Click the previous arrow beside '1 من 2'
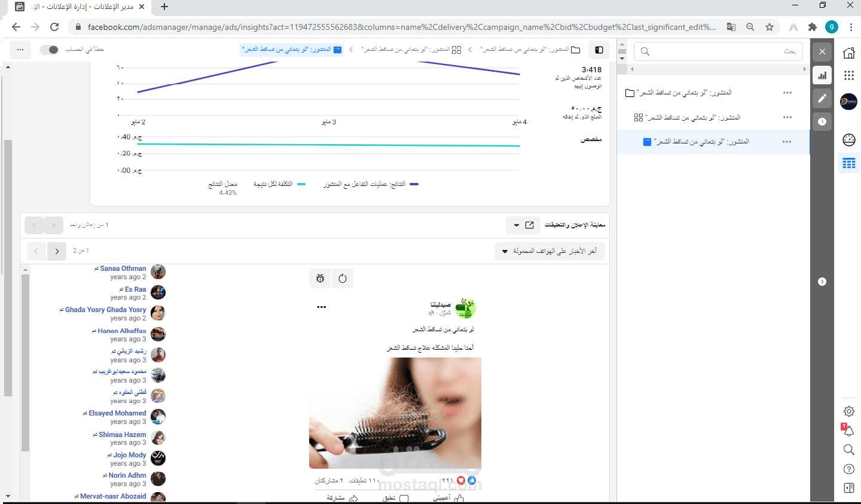Viewport: 861px width, 504px height. click(36, 251)
